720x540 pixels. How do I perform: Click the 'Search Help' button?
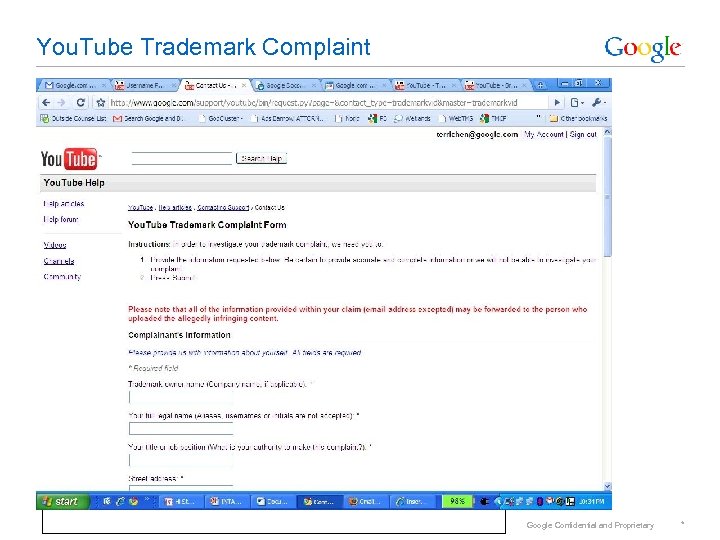click(261, 158)
